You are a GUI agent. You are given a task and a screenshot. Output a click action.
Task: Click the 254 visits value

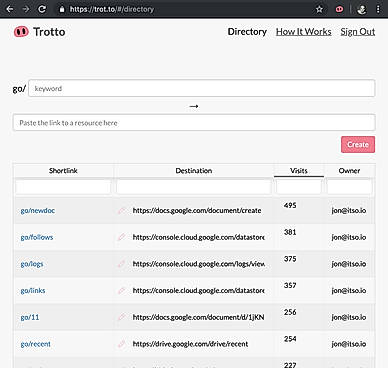click(x=290, y=339)
